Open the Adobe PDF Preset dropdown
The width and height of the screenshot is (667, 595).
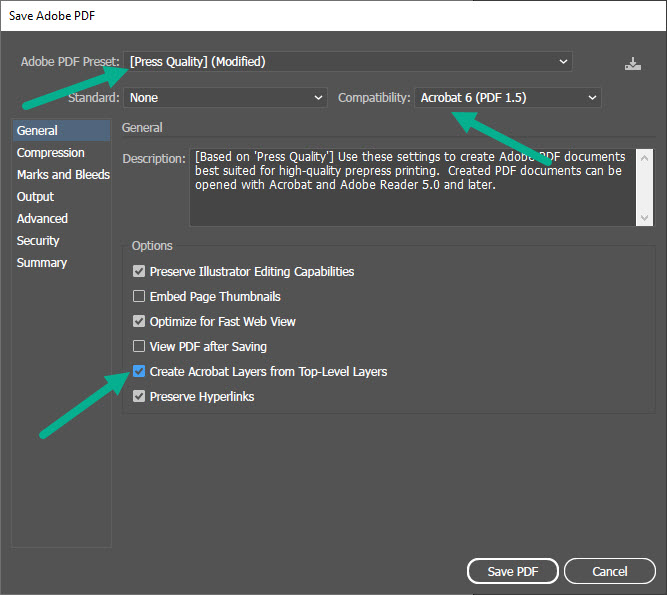click(348, 62)
